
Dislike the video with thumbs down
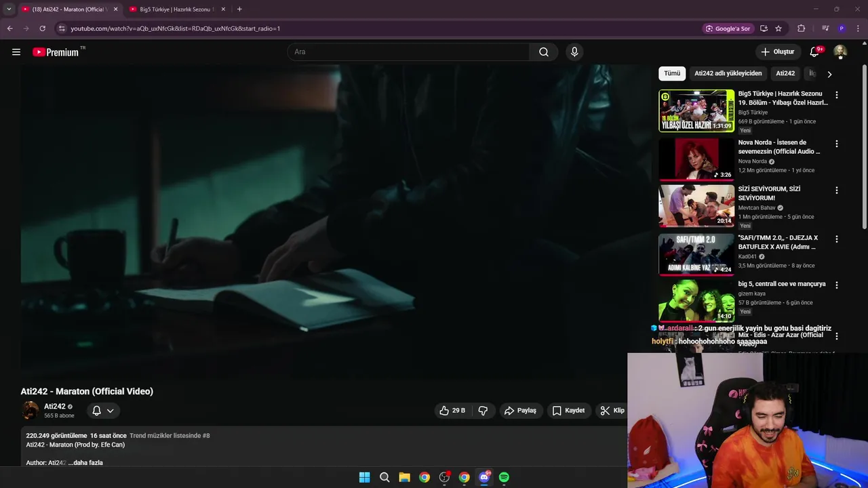[x=483, y=411]
